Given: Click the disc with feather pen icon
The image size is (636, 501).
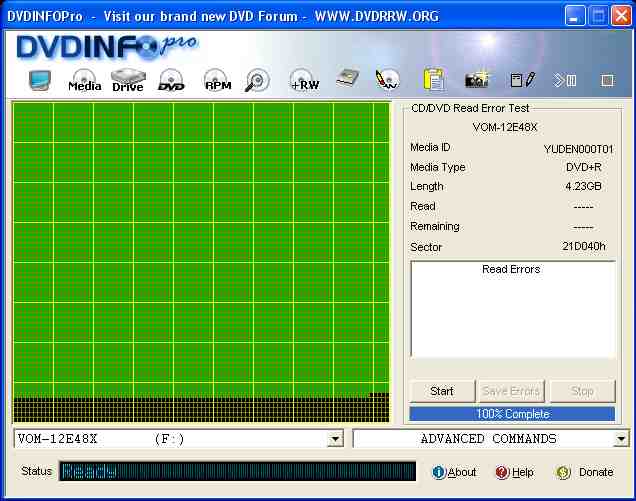Looking at the screenshot, I should pyautogui.click(x=387, y=80).
